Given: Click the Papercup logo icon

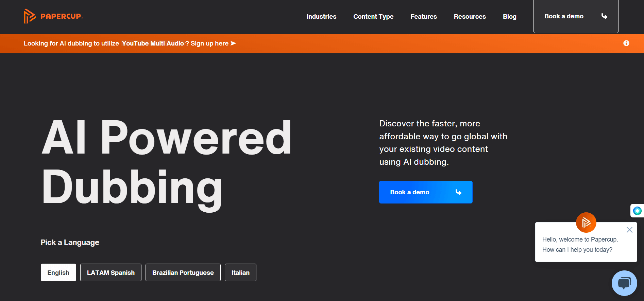Looking at the screenshot, I should [29, 16].
